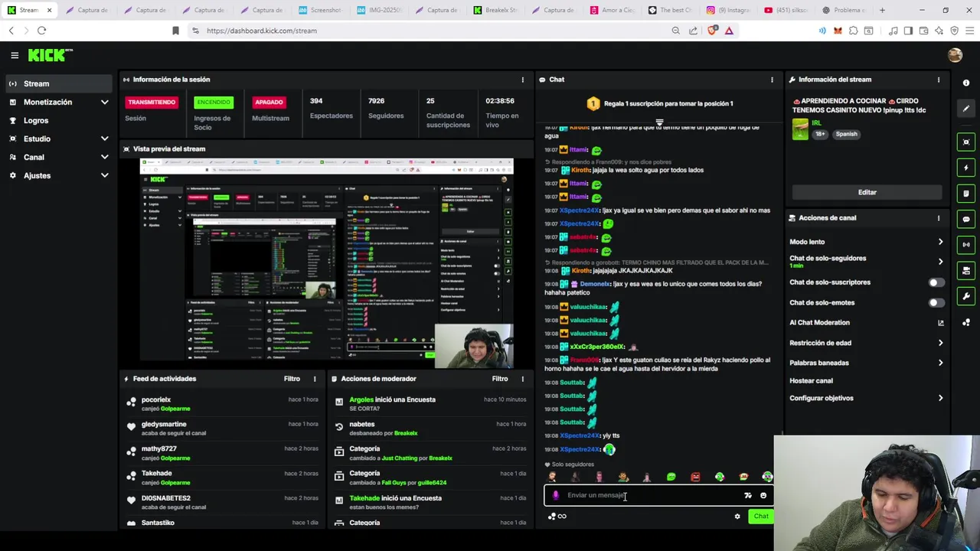The height and width of the screenshot is (551, 980).
Task: Click the Brave Rewards triangle icon
Action: [729, 31]
